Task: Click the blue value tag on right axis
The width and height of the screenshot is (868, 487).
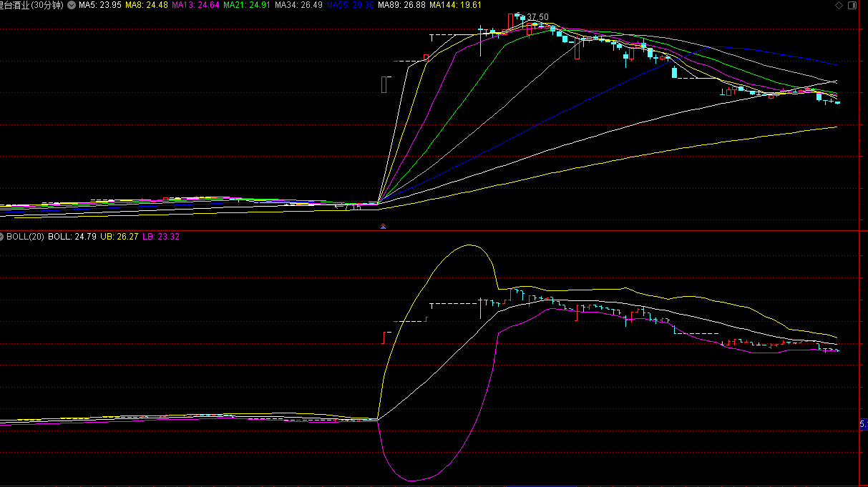Action: pos(863,424)
